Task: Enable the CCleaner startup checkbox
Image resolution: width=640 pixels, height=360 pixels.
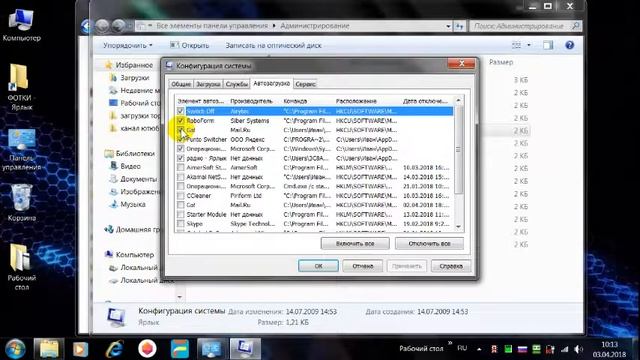Action: [180, 196]
